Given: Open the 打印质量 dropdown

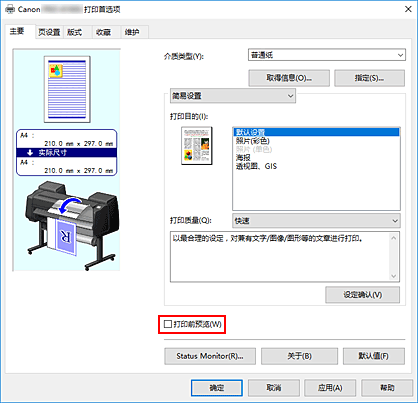Looking at the screenshot, I should 316,221.
